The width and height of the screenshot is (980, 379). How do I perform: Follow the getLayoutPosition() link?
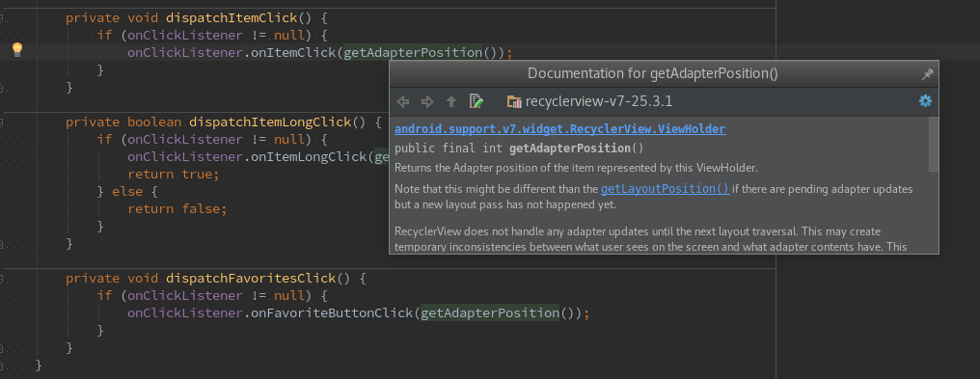coord(665,189)
